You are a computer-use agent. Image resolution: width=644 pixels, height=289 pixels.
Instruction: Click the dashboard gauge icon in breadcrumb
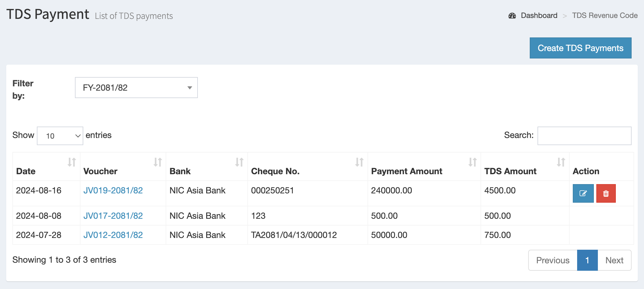click(x=512, y=15)
